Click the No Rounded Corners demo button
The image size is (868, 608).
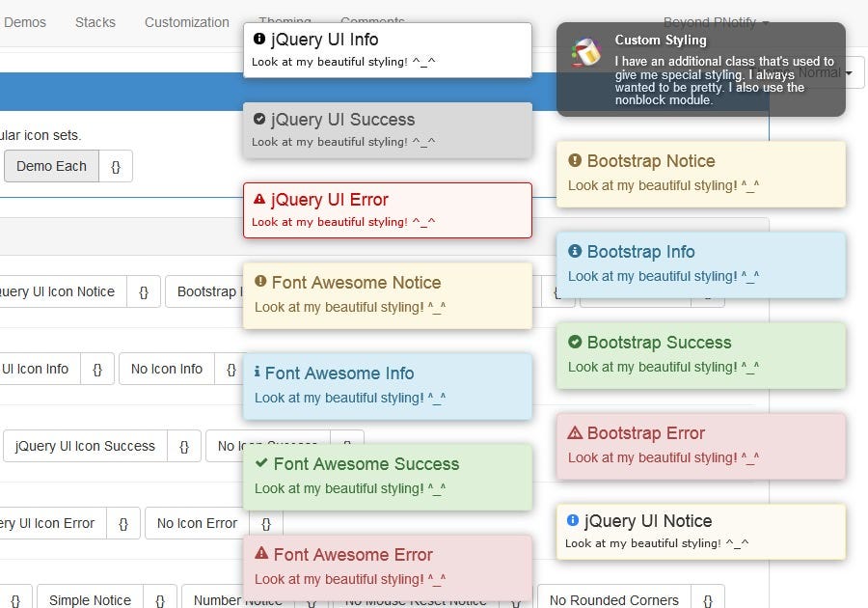pos(614,599)
